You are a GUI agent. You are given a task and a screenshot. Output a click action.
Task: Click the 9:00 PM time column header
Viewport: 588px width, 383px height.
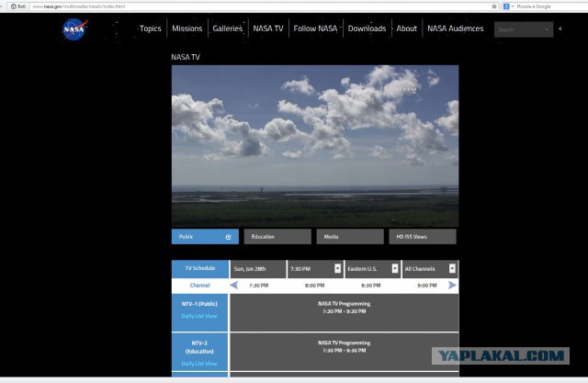427,286
